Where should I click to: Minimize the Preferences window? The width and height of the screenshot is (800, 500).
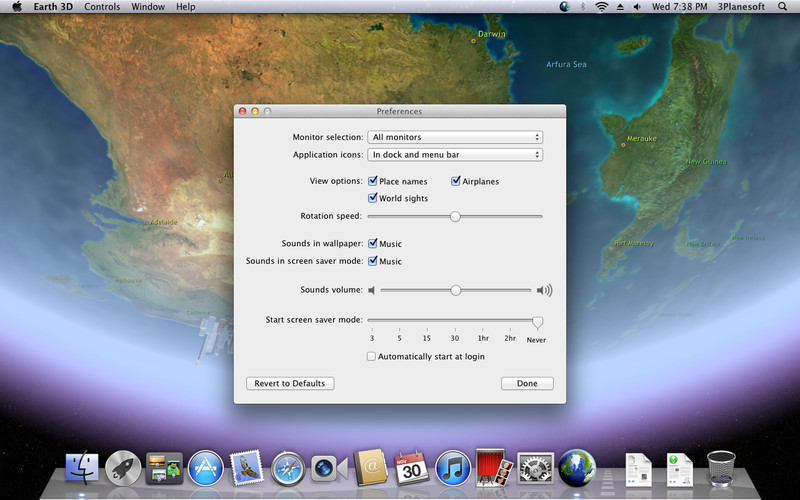coord(255,111)
